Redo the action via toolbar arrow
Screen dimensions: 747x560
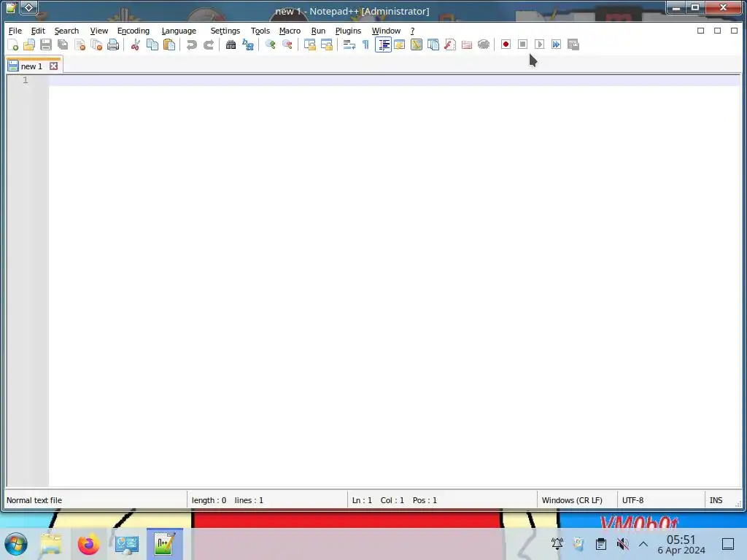pyautogui.click(x=209, y=44)
